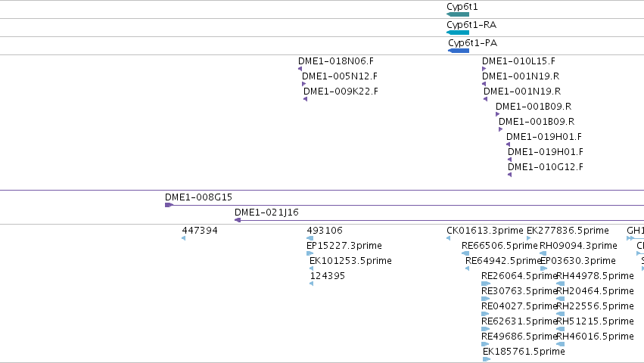The height and width of the screenshot is (363, 644).
Task: Select the EP15227.3prime marker glyph
Action: [x=310, y=253]
